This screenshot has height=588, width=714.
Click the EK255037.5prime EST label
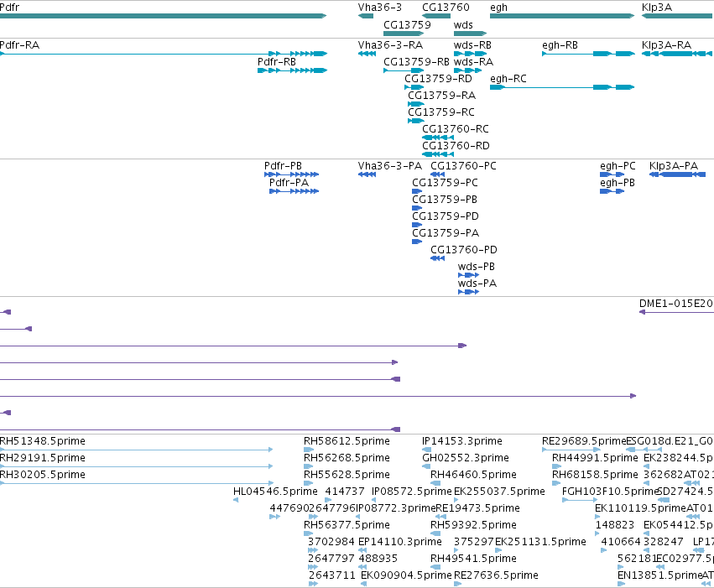point(499,492)
